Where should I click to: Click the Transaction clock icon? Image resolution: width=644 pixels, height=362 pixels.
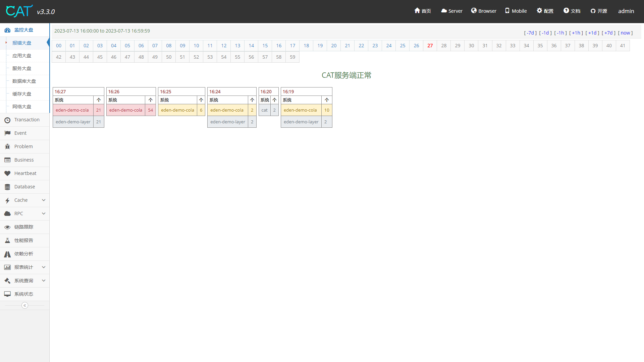[x=7, y=120]
